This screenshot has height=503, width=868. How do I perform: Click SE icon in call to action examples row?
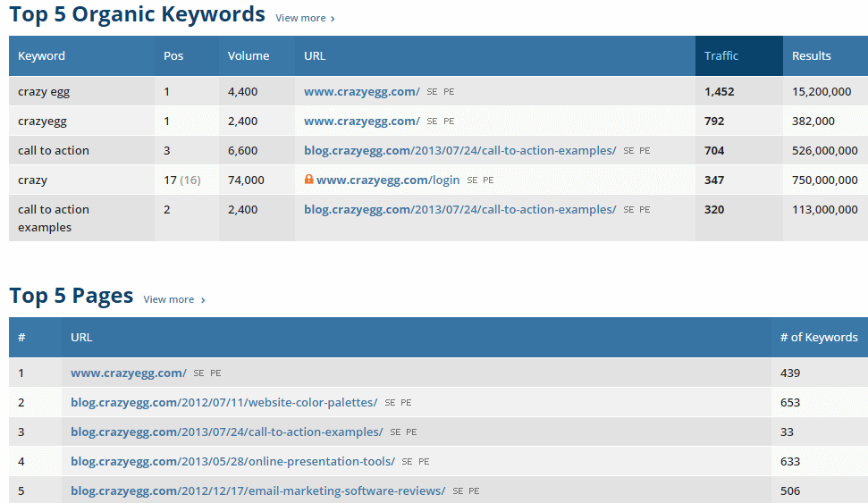(x=628, y=210)
